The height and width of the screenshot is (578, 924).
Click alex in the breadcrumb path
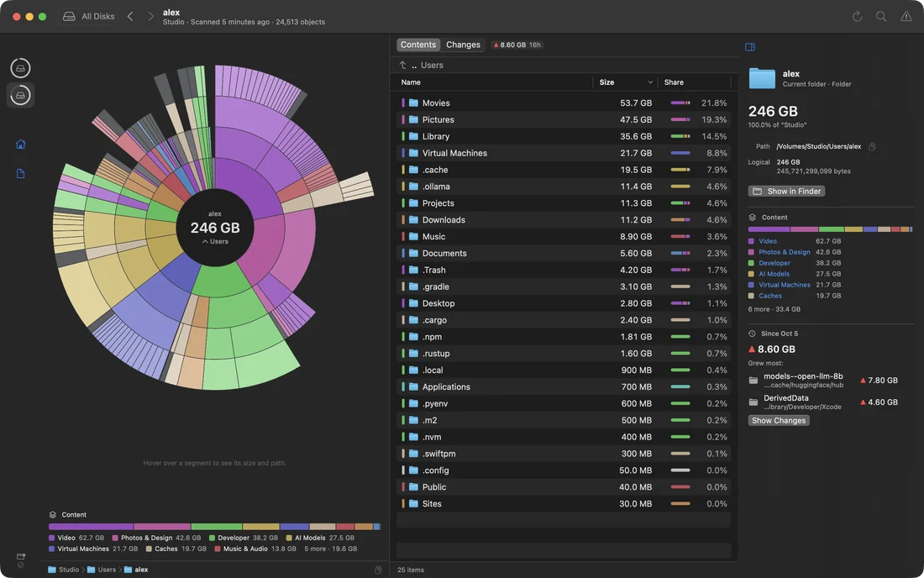(x=136, y=570)
